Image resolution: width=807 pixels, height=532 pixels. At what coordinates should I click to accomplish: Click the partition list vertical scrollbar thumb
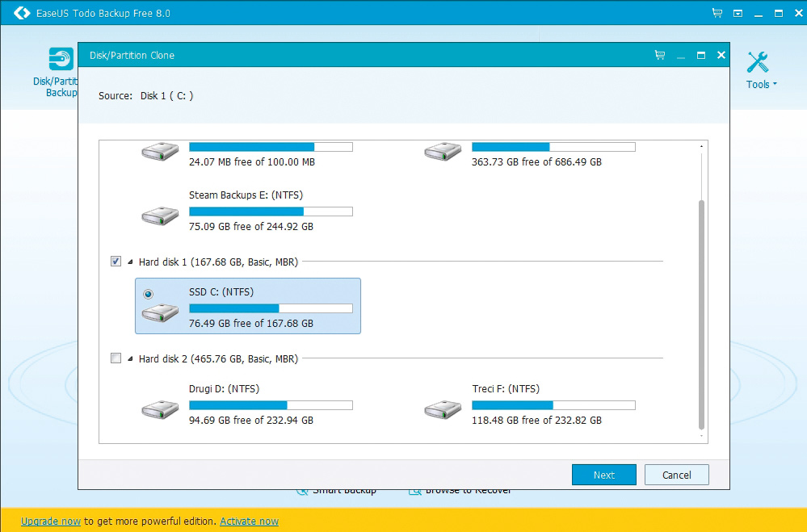click(701, 315)
